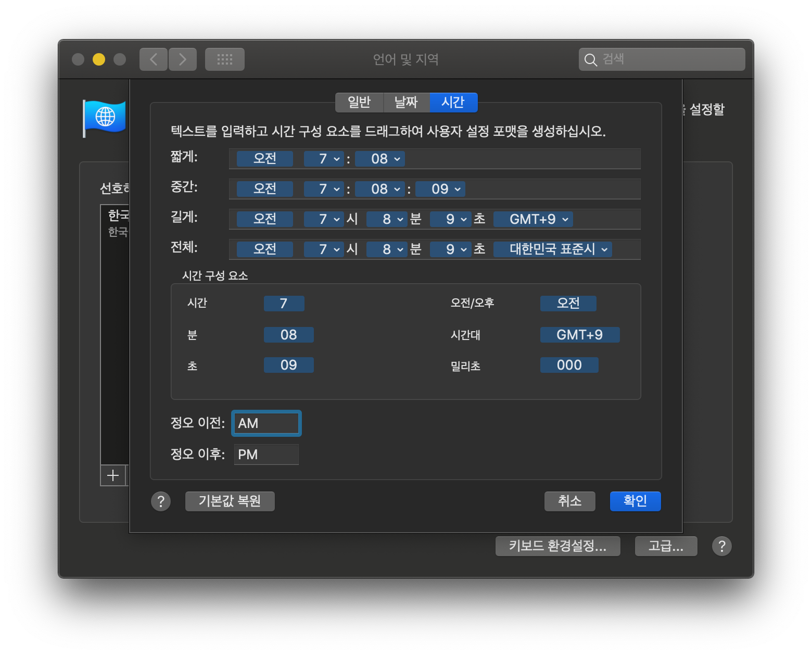The height and width of the screenshot is (655, 812).
Task: Focus the 정오 이전 AM field
Action: pos(267,423)
